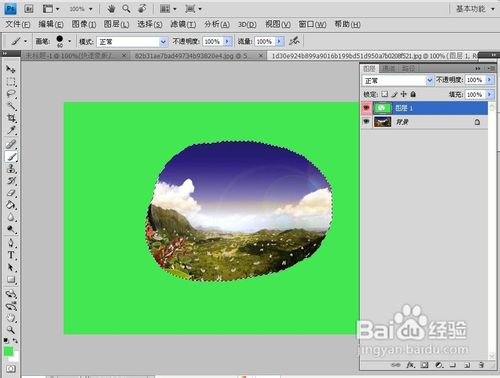Enable airbrush mode in the options bar

click(x=294, y=41)
